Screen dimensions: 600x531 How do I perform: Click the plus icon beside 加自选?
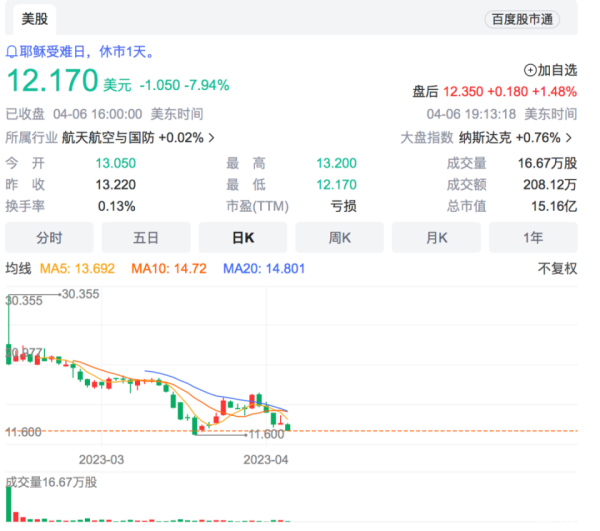tap(530, 70)
